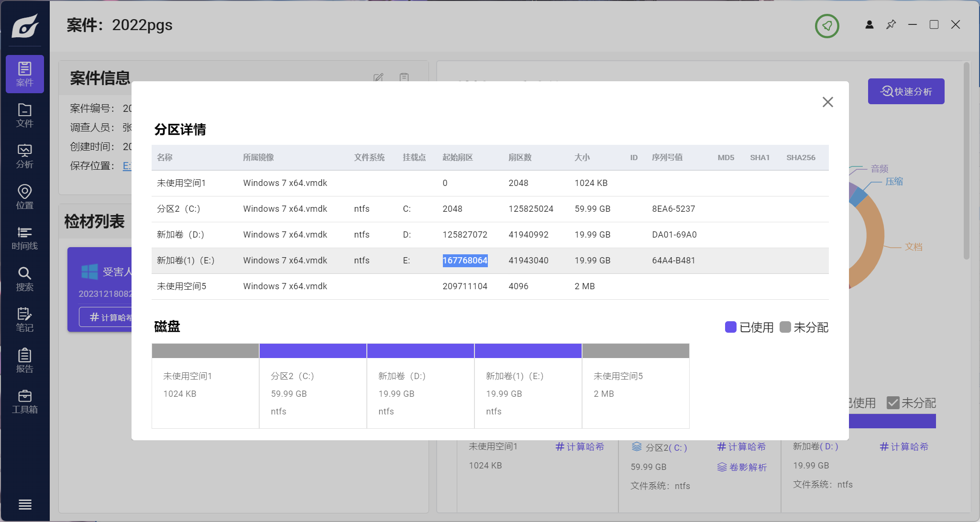
Task: Click the SHA1 column header
Action: click(760, 157)
